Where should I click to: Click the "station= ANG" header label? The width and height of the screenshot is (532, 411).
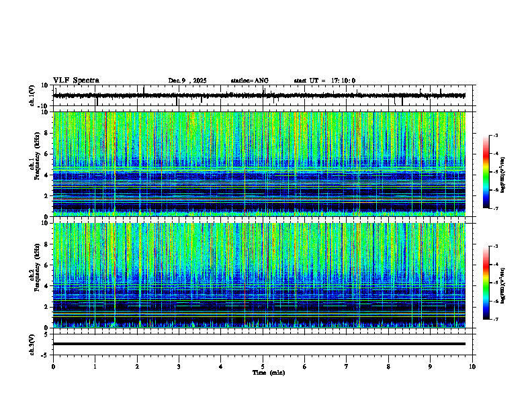tap(250, 81)
